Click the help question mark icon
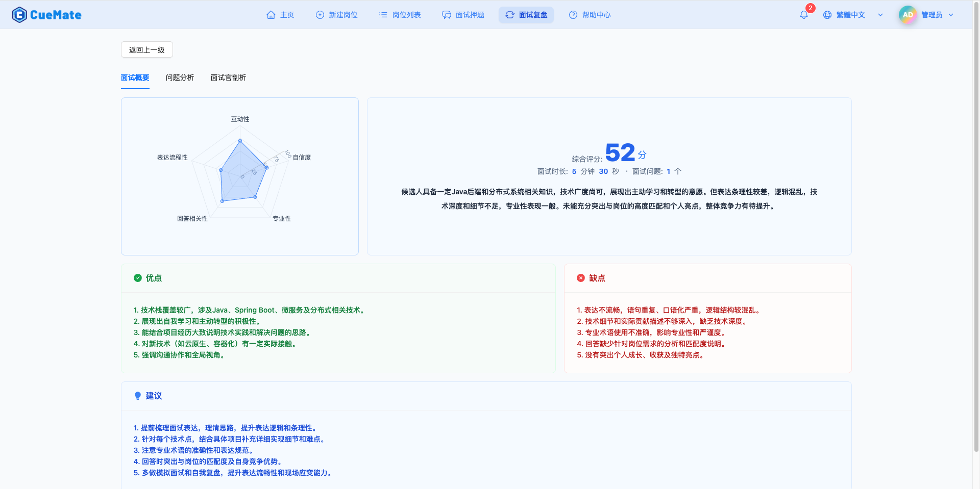The image size is (980, 489). 573,15
